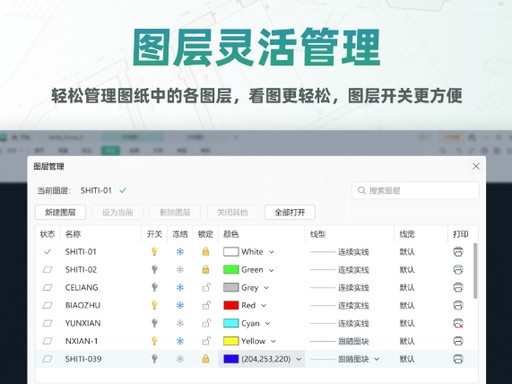Click the BIAOZHU freeze snowflake icon
Viewport: 512px width, 384px height.
180,305
